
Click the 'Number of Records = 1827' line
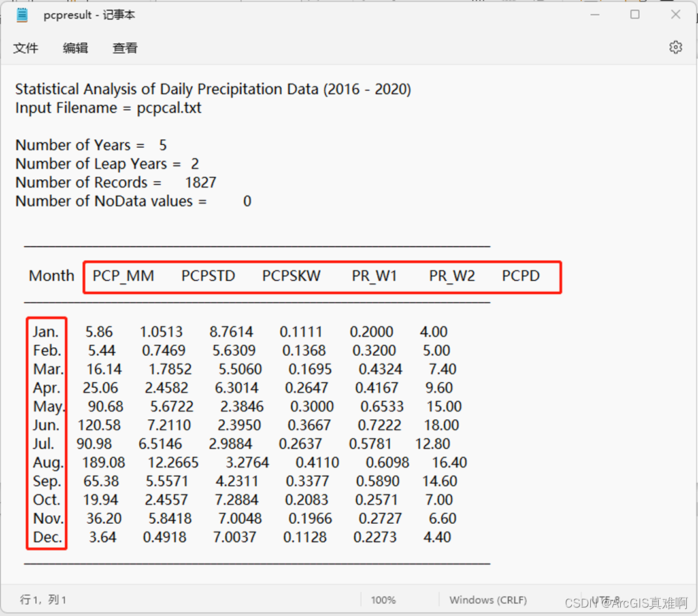(116, 182)
